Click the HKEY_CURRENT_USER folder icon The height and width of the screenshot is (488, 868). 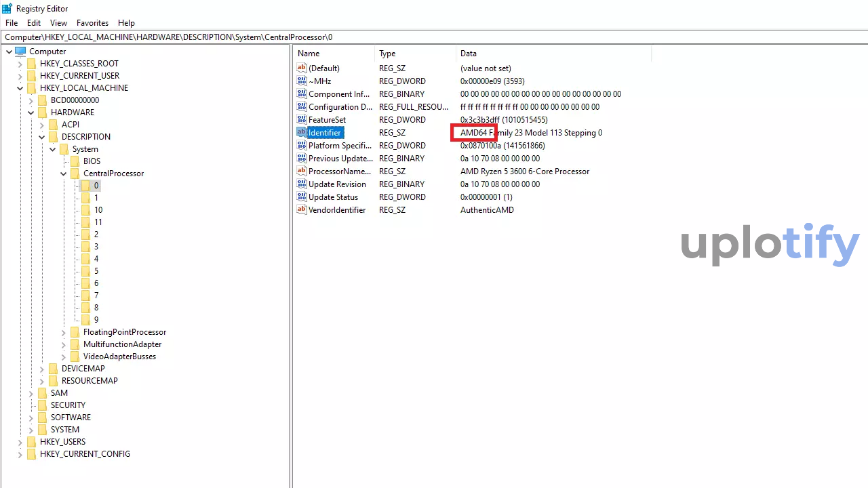pyautogui.click(x=31, y=76)
